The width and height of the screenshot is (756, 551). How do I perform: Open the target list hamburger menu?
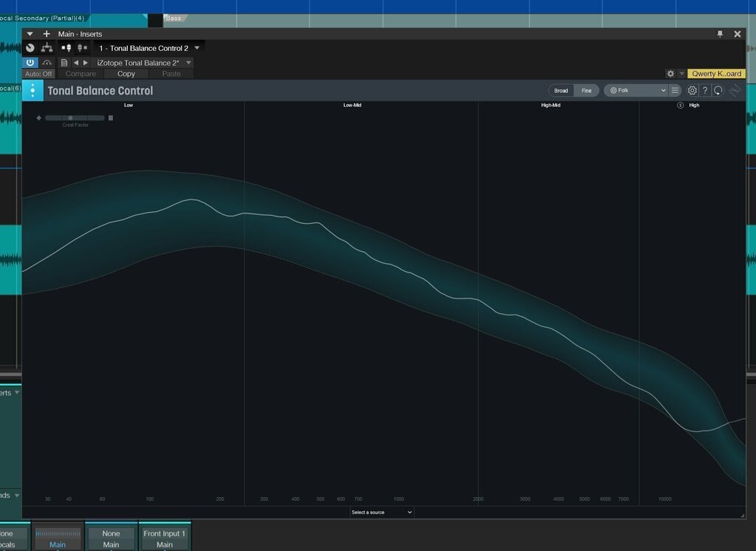[x=675, y=90]
